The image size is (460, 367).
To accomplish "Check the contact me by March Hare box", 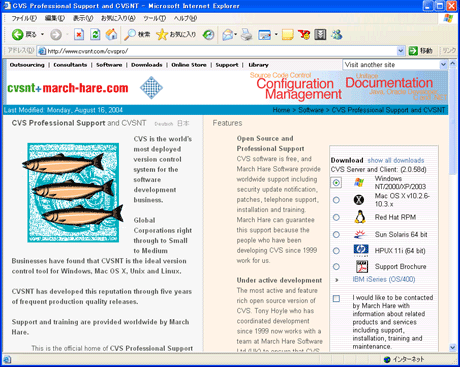I will click(336, 298).
